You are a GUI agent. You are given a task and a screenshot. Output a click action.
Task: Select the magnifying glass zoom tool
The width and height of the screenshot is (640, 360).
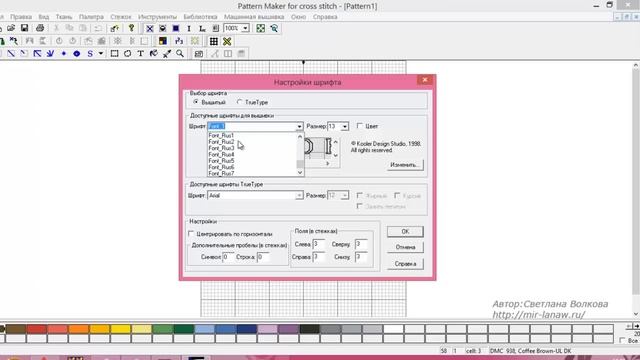180,53
